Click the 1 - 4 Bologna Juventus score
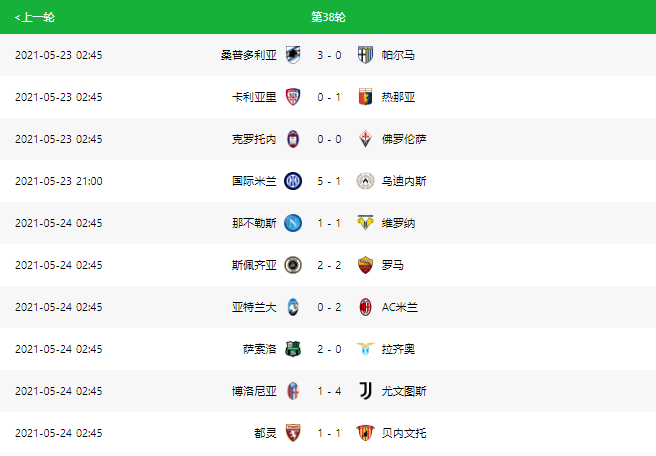656x456 pixels. click(x=329, y=391)
